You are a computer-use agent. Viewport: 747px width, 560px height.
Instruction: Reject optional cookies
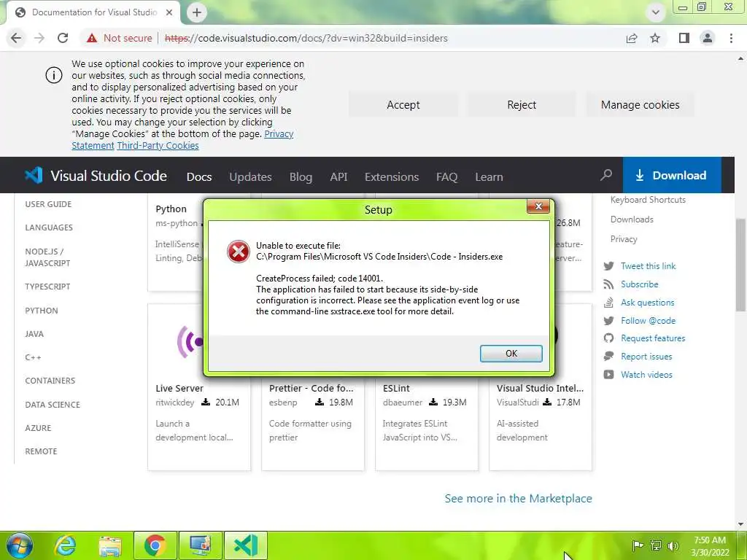(522, 105)
